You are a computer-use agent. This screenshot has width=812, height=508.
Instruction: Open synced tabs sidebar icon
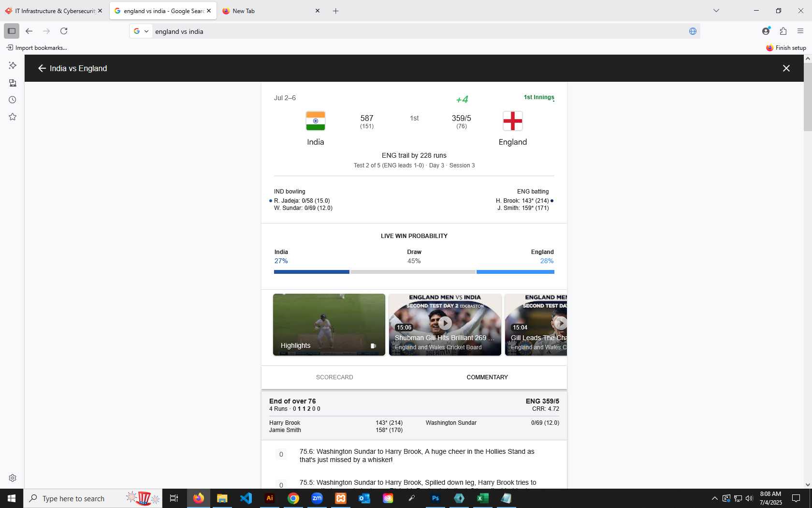tap(13, 83)
